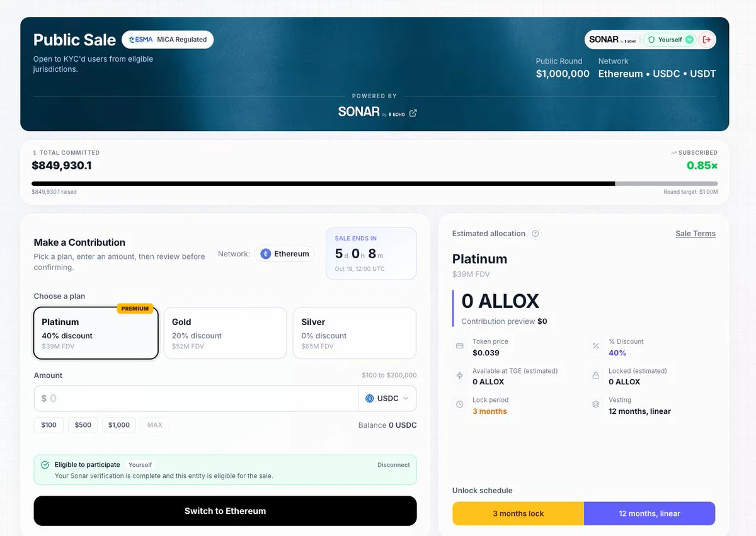The height and width of the screenshot is (536, 756).
Task: Click the Sale Ends In countdown card
Action: pos(371,253)
